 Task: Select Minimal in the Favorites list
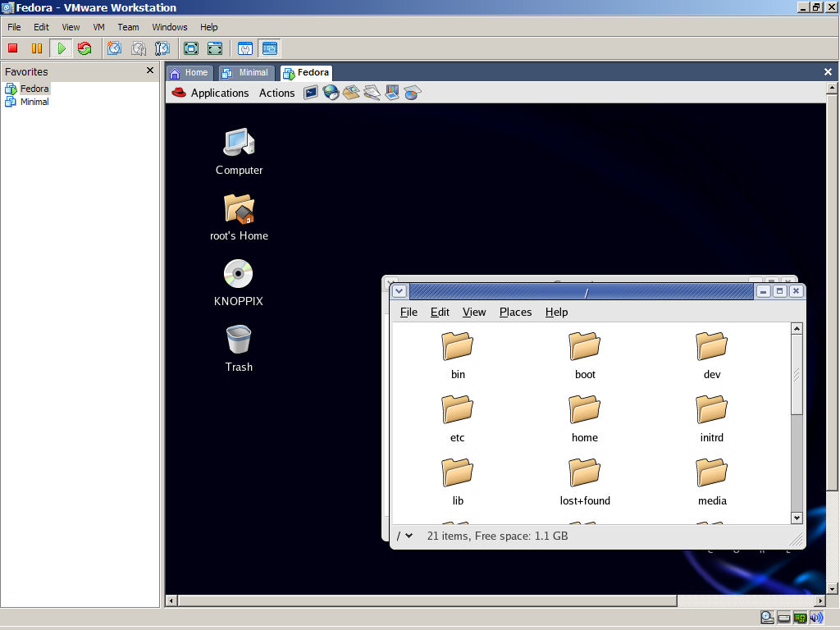click(27, 102)
